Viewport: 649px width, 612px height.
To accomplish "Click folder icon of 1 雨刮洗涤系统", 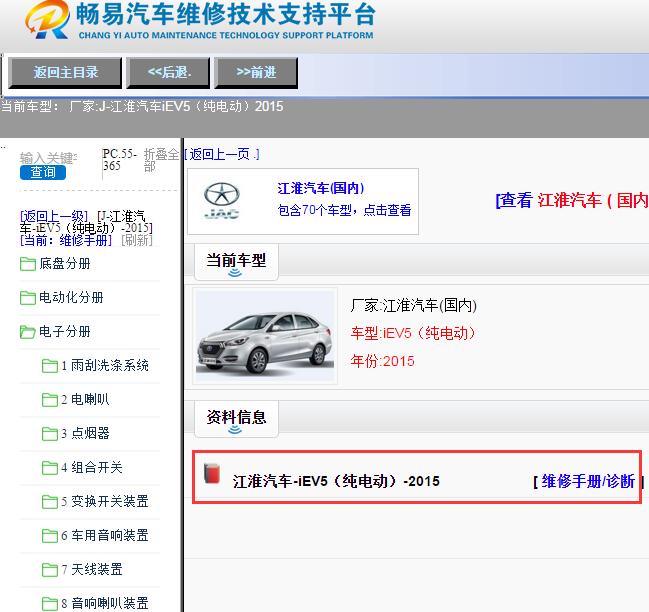I will tap(50, 366).
